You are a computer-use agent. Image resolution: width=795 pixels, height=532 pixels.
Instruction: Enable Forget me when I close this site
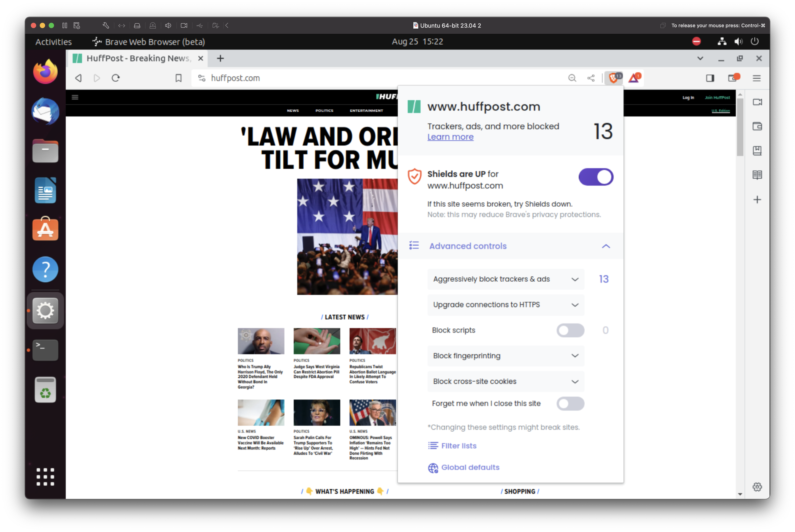[570, 404]
